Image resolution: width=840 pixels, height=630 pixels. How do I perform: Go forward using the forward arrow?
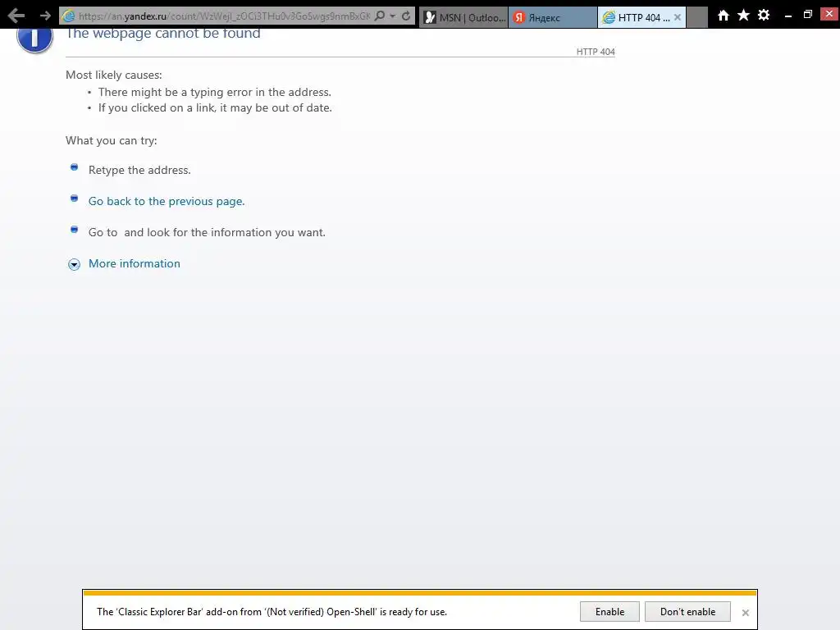pos(45,16)
